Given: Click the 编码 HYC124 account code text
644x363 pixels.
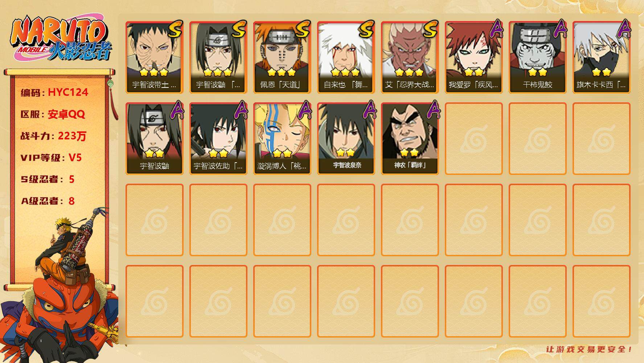Looking at the screenshot, I should [x=54, y=92].
